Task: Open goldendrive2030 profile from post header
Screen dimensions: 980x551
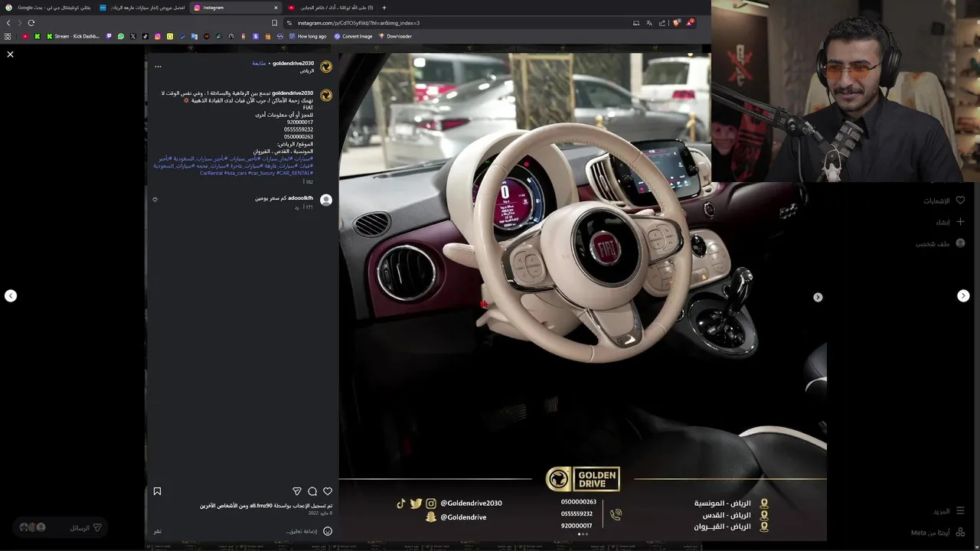Action: point(293,64)
